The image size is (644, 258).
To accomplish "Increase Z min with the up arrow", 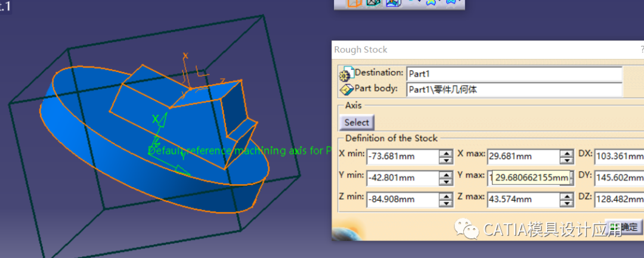I will click(x=445, y=196).
